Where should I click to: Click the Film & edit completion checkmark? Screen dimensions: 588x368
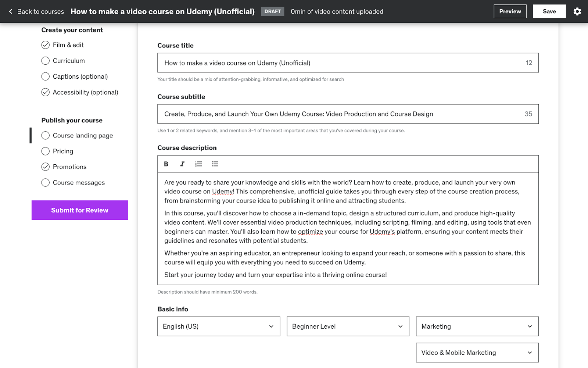click(x=45, y=45)
